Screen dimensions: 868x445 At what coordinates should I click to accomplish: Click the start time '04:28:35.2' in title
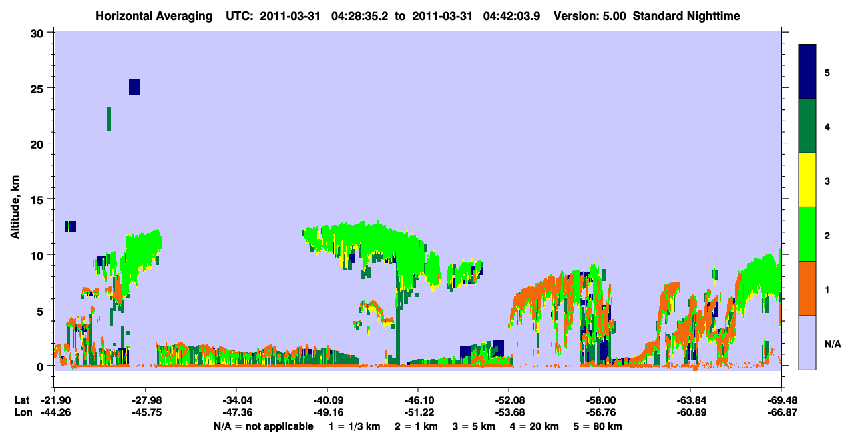tap(360, 15)
